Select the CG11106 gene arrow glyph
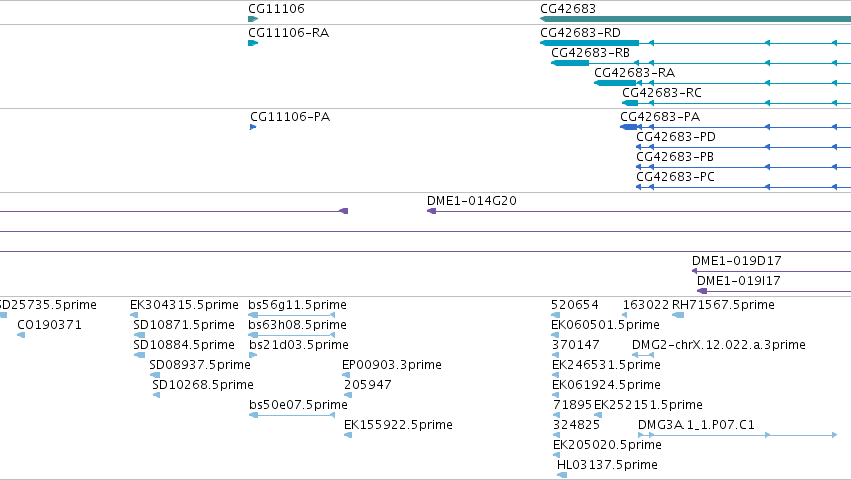Viewport: 851px width, 480px height. tap(253, 19)
